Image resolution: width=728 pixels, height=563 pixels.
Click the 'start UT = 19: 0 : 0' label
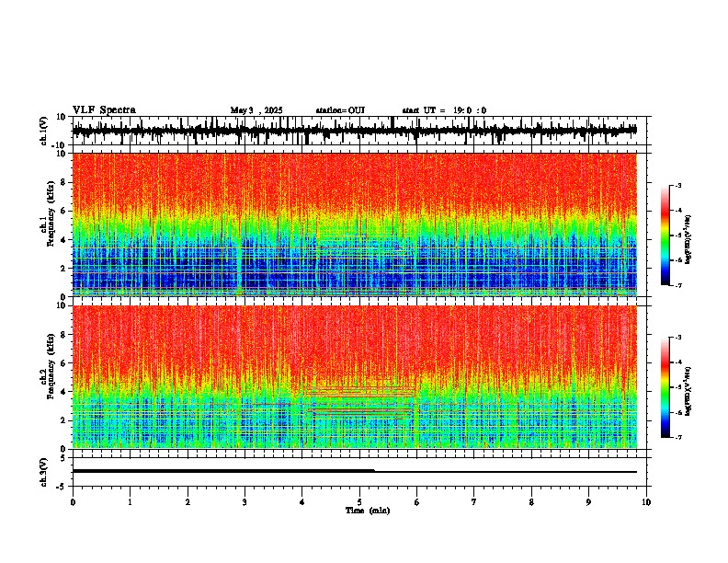pyautogui.click(x=444, y=110)
